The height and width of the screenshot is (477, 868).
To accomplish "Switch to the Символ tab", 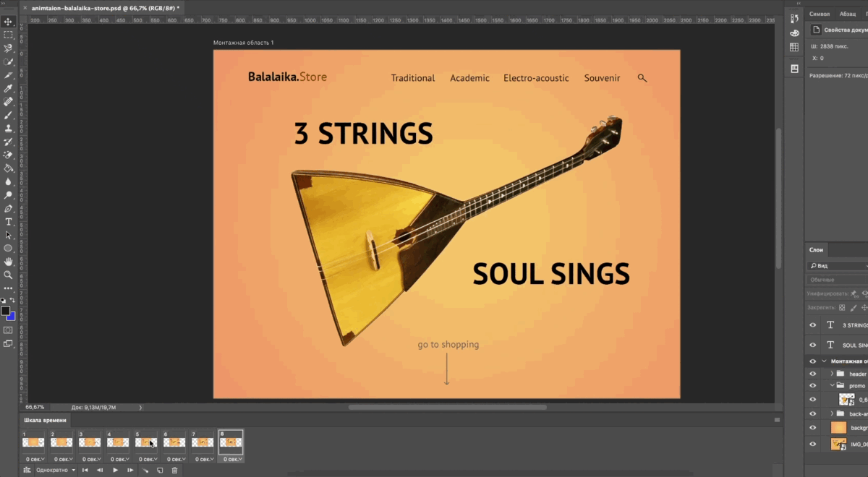I will [820, 14].
